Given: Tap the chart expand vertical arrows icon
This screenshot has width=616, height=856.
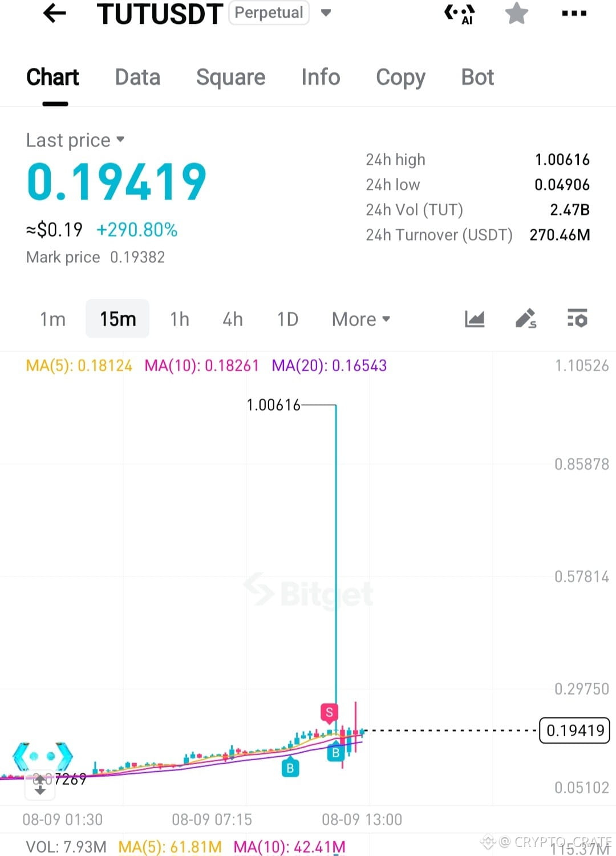Looking at the screenshot, I should tap(40, 784).
